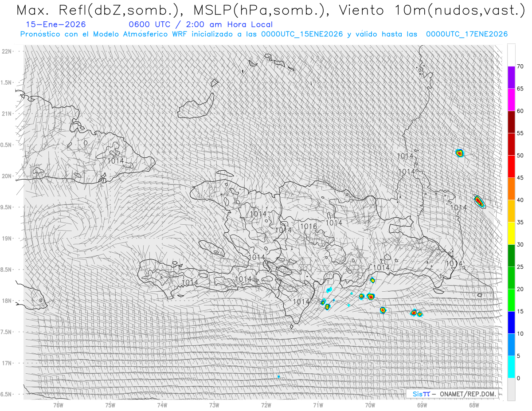Click the cyan 0–5 dBZ color band
The width and height of the screenshot is (532, 411).
click(x=511, y=367)
